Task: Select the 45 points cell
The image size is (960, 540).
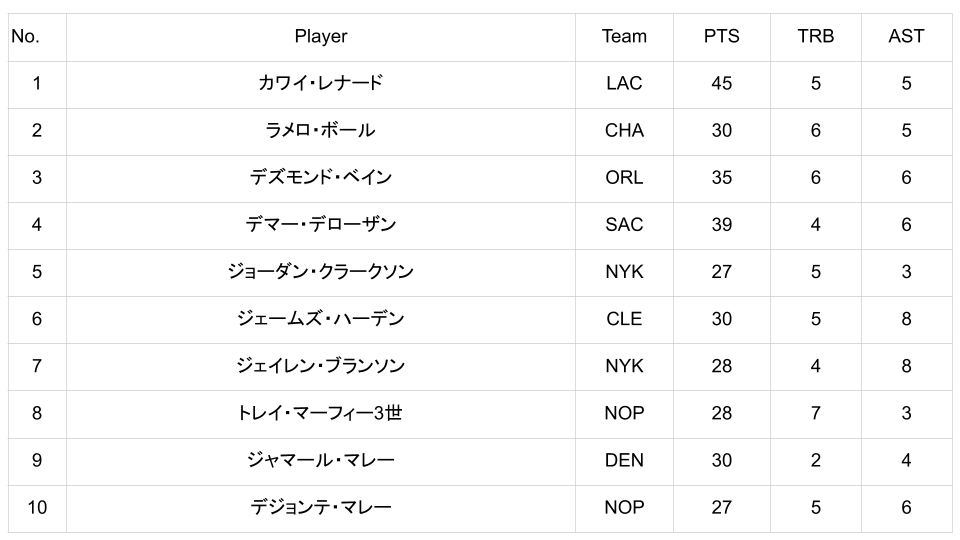Action: (x=721, y=84)
